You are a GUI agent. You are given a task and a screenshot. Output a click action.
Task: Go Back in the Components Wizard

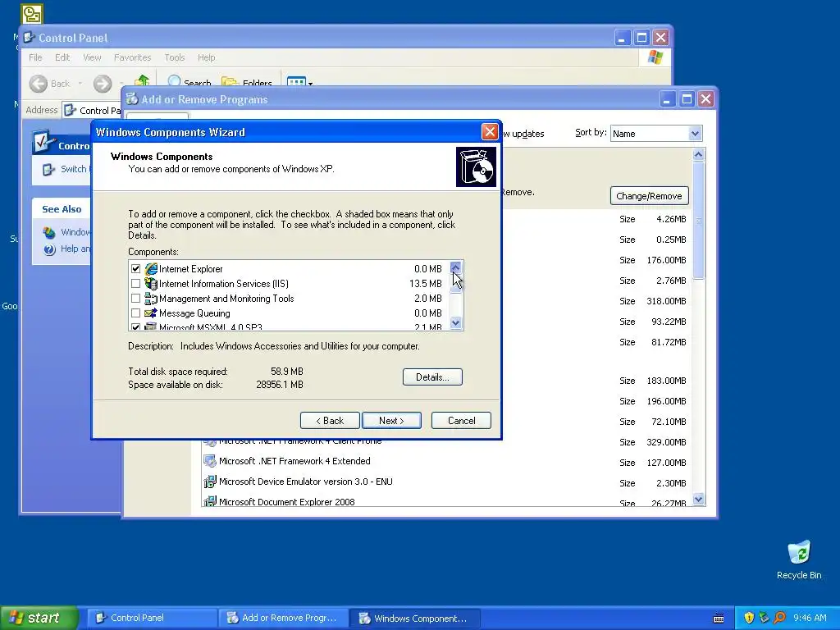point(330,421)
